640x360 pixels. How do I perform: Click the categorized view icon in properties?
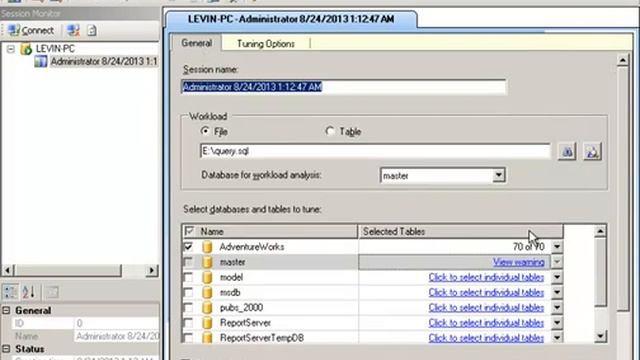(x=11, y=292)
